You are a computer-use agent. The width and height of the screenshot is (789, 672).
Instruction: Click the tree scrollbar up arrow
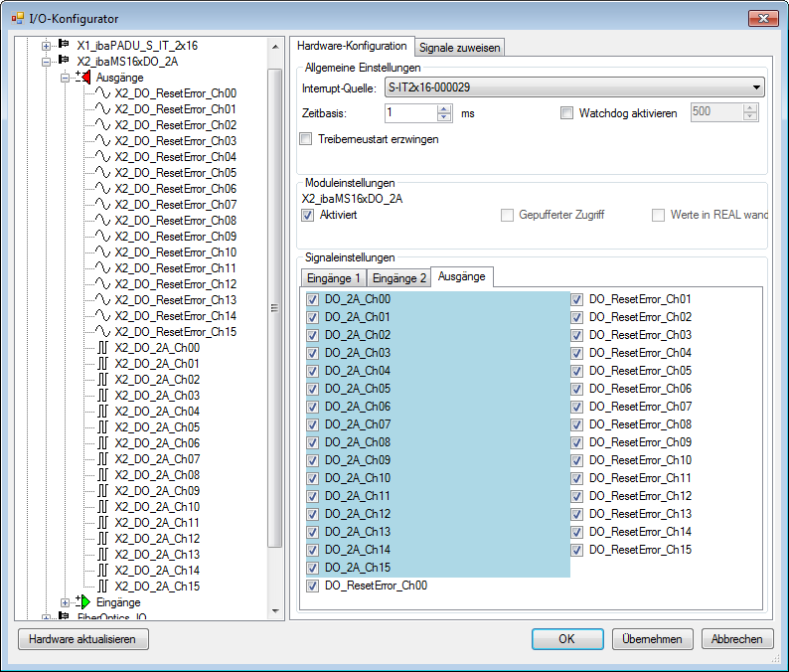point(274,47)
